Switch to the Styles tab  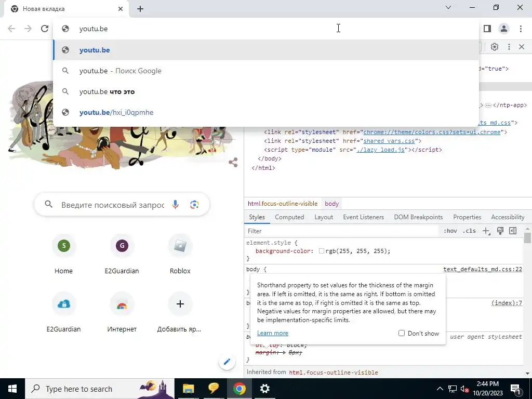(257, 217)
